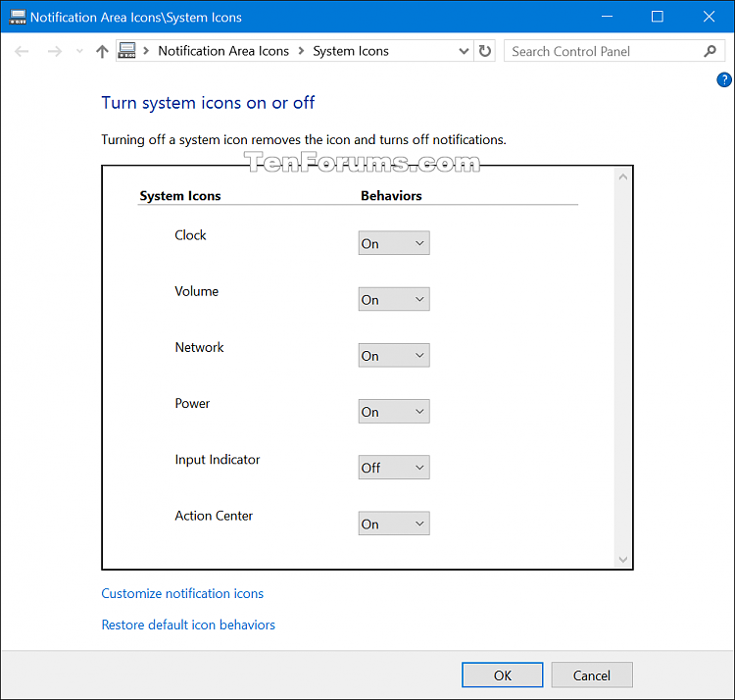Screen dimensions: 735x700
Task: Refresh the System Icons page
Action: tap(485, 51)
